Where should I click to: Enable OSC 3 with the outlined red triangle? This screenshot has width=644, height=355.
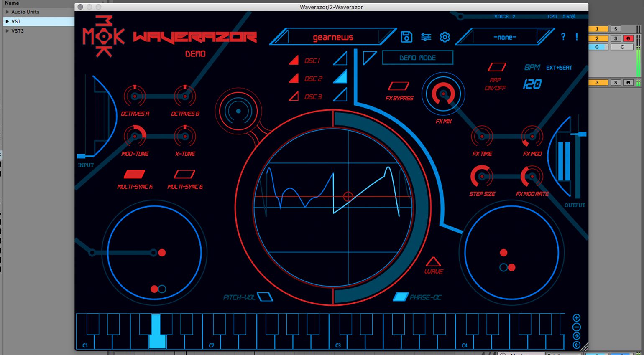294,96
